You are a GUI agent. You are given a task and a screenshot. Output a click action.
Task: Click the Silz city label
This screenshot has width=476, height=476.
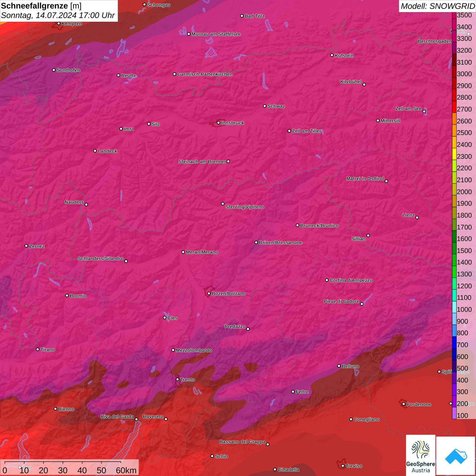point(156,124)
